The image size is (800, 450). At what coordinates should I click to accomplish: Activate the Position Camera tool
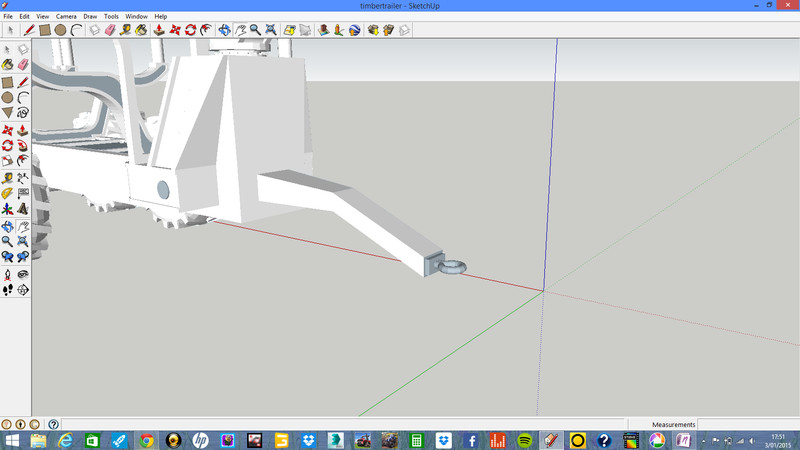point(8,274)
